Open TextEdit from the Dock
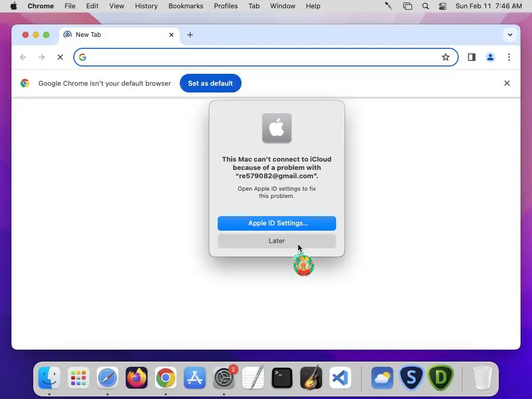Image resolution: width=532 pixels, height=399 pixels. [x=253, y=378]
